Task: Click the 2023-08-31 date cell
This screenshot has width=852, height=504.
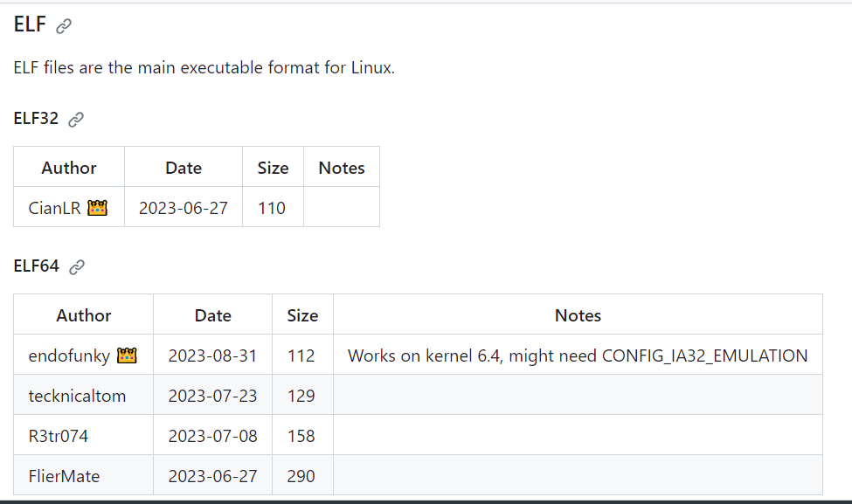Action: [212, 356]
